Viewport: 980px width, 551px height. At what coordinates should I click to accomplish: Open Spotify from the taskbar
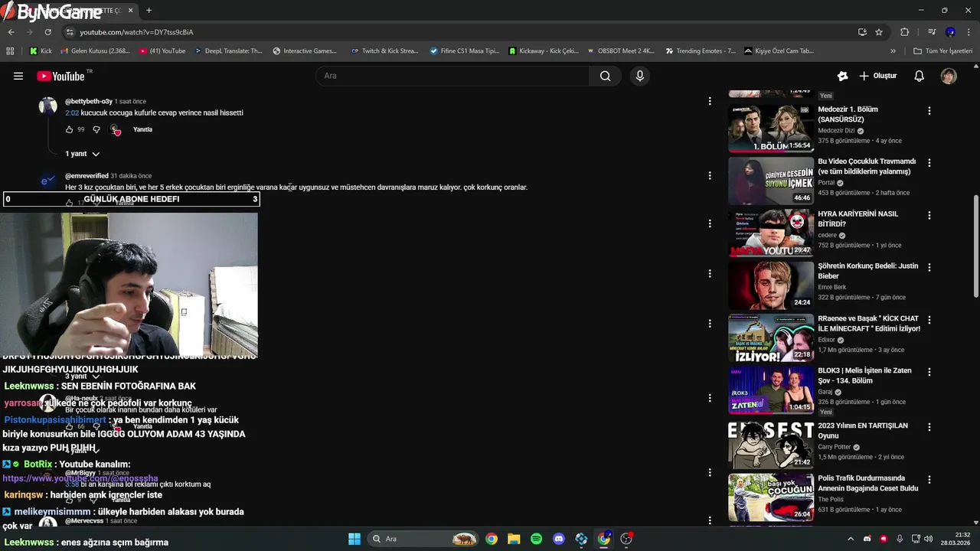pyautogui.click(x=537, y=539)
